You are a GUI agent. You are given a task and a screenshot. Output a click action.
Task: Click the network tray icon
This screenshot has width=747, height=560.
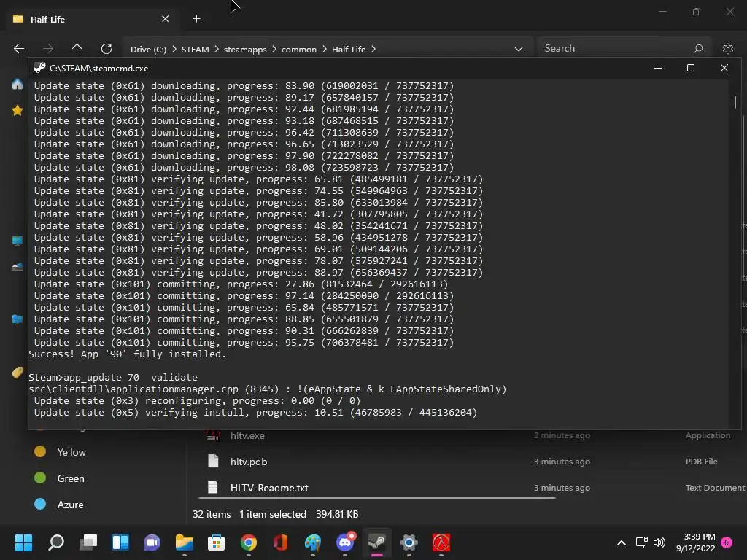tap(641, 542)
